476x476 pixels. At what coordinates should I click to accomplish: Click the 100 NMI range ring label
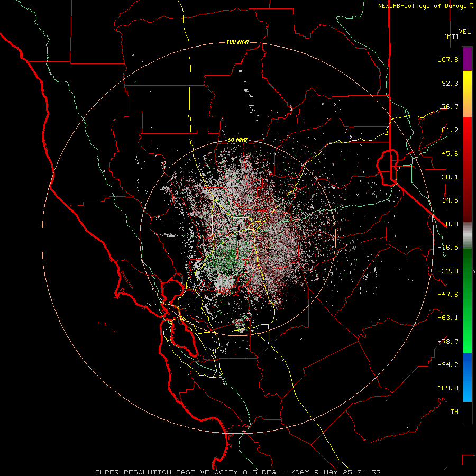point(237,42)
